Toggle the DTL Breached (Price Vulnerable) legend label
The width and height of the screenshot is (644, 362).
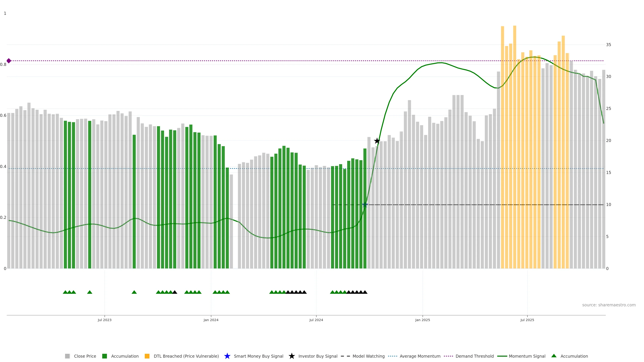186,356
